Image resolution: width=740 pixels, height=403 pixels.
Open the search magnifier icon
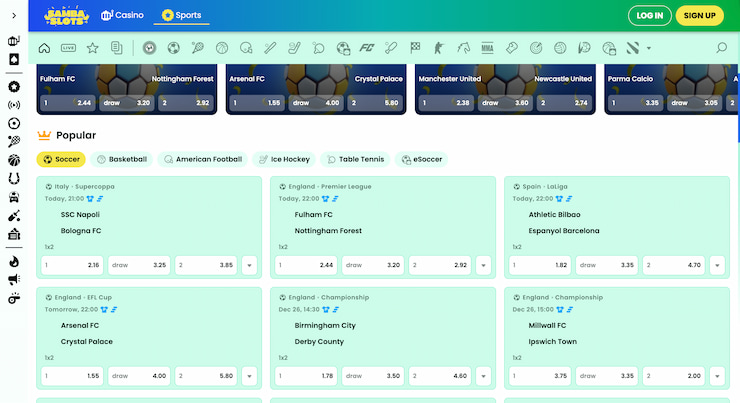click(721, 48)
